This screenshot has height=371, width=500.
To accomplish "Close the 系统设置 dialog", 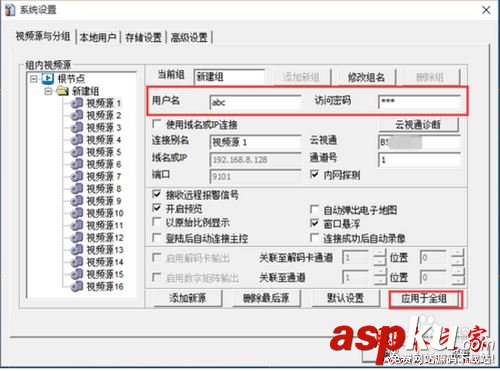I will (486, 10).
